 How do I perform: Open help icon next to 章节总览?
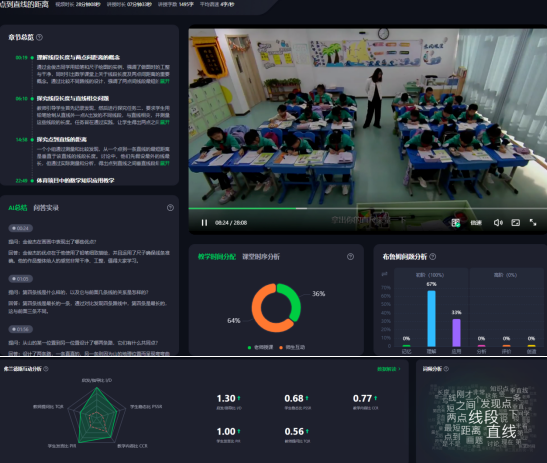39,37
